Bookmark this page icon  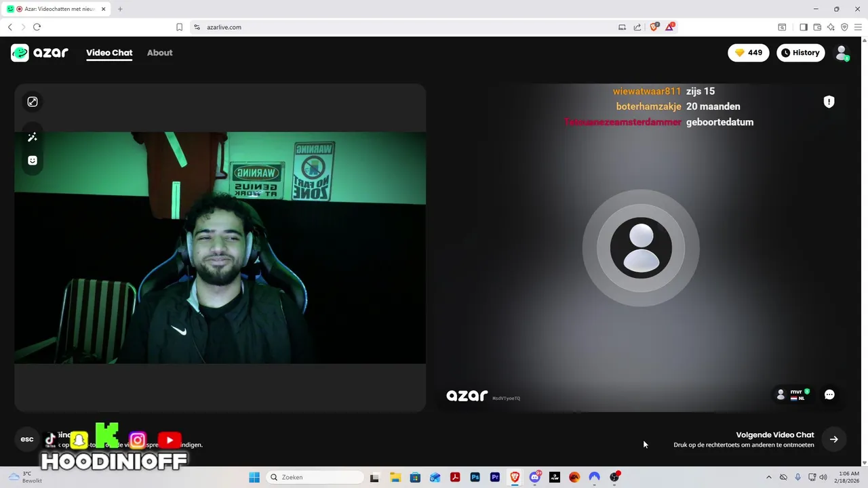[x=179, y=27]
